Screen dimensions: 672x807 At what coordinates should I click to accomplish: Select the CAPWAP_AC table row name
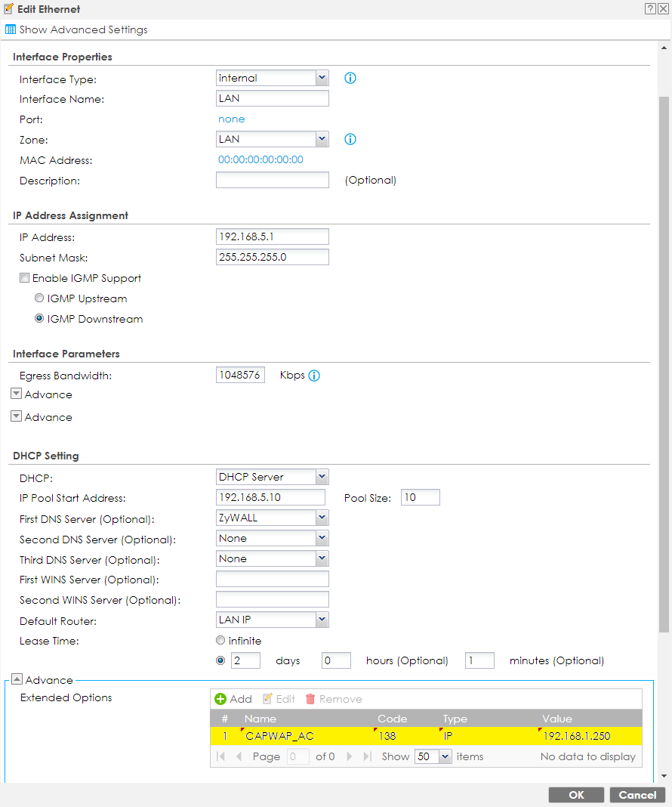pos(279,736)
